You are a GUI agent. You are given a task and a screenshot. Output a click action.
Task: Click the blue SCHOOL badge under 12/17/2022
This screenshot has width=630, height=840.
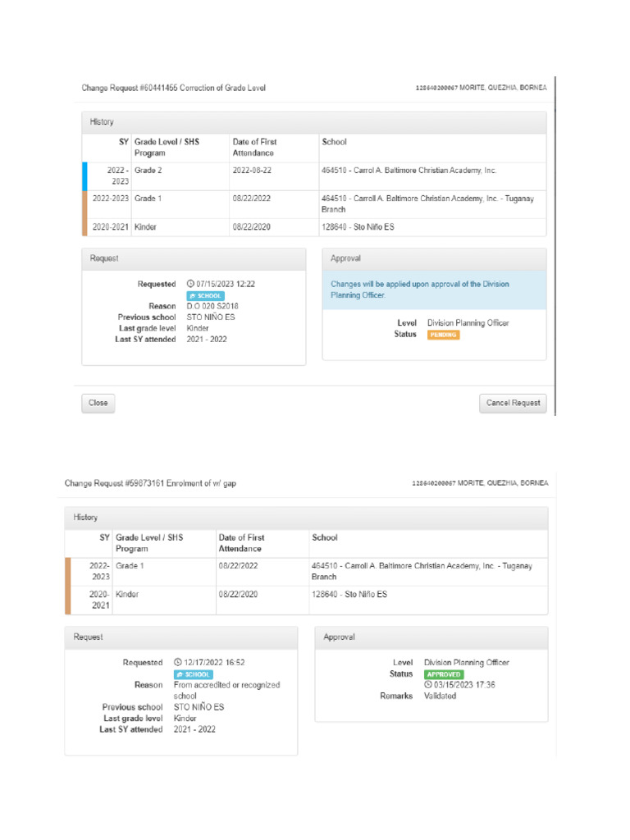pos(193,674)
